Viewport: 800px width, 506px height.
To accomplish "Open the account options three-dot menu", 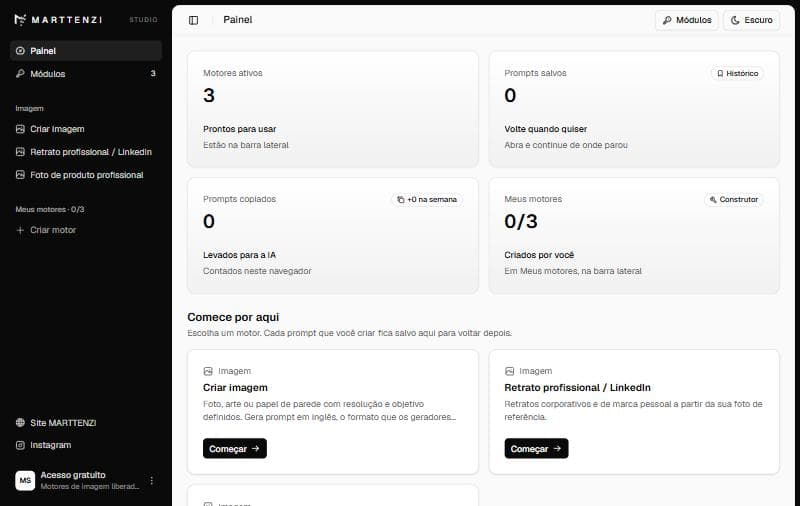I will point(152,480).
